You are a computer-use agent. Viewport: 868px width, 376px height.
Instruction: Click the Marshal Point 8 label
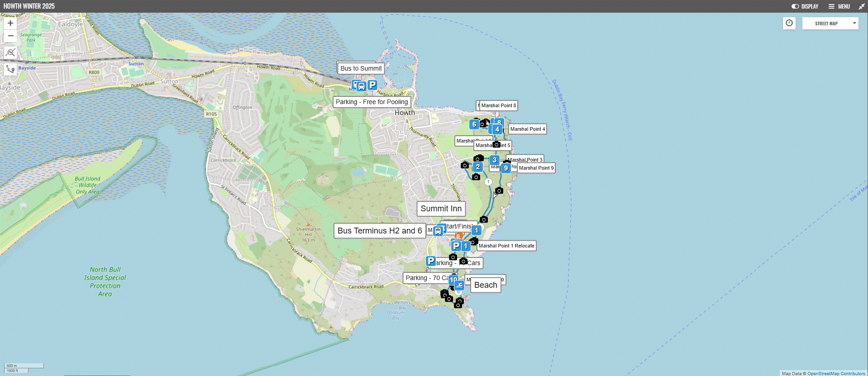point(498,105)
